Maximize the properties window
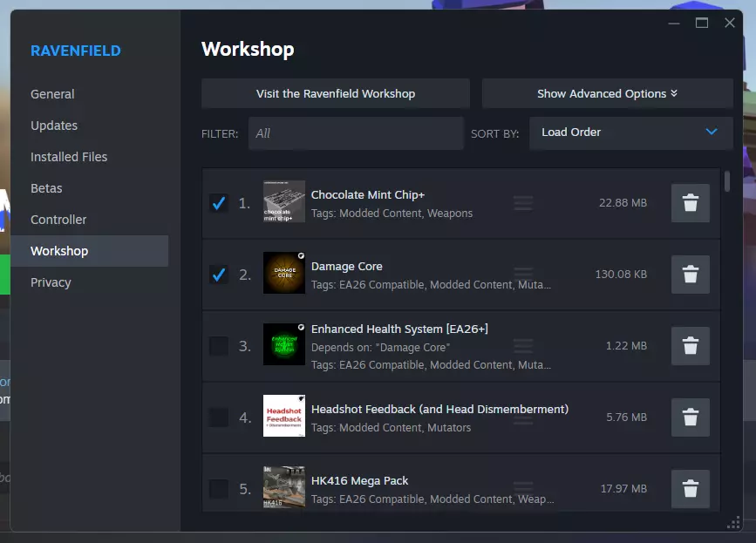Viewport: 756px width, 543px height. point(702,23)
